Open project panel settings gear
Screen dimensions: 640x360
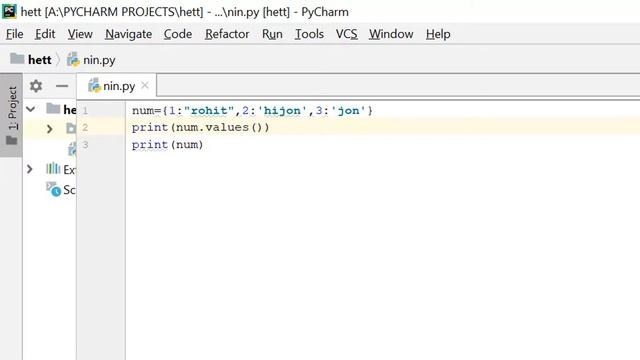click(x=36, y=86)
